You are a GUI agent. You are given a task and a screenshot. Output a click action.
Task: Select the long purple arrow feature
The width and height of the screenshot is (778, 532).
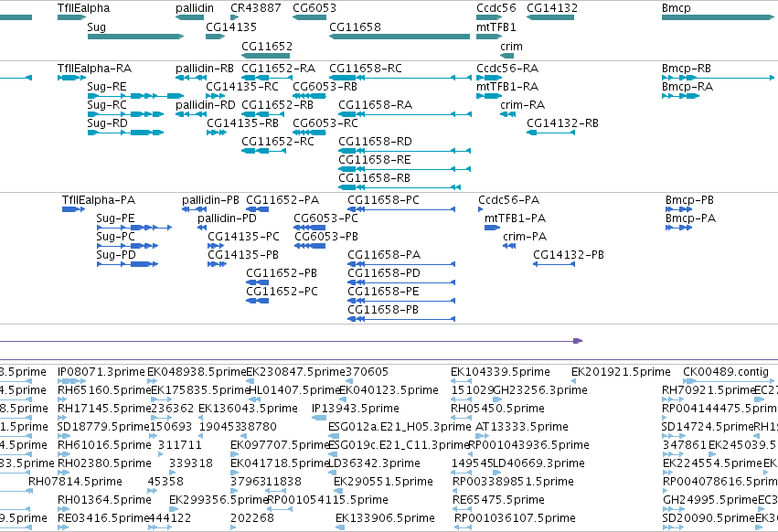pos(291,341)
